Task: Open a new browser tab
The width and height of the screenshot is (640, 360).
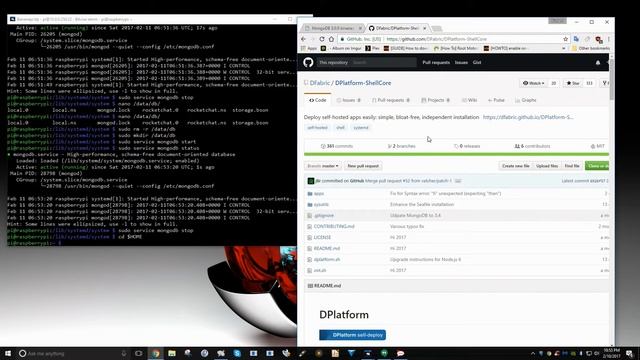Action: [437, 29]
